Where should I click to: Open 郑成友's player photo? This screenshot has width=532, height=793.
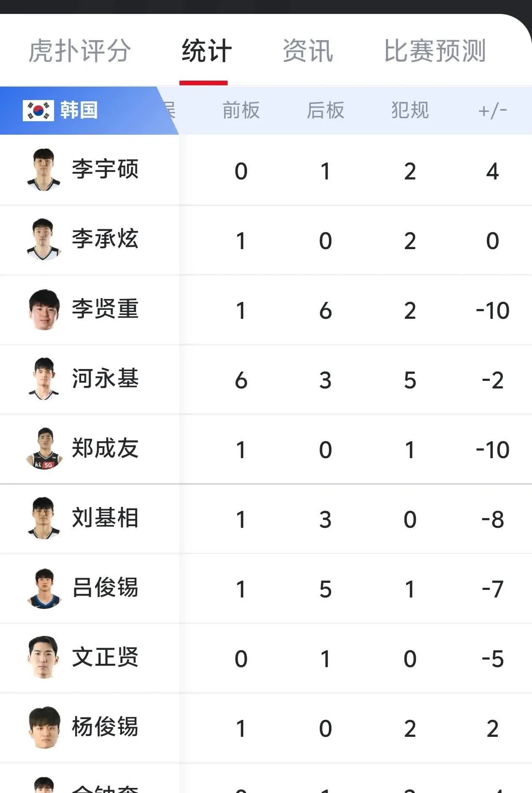[x=44, y=448]
